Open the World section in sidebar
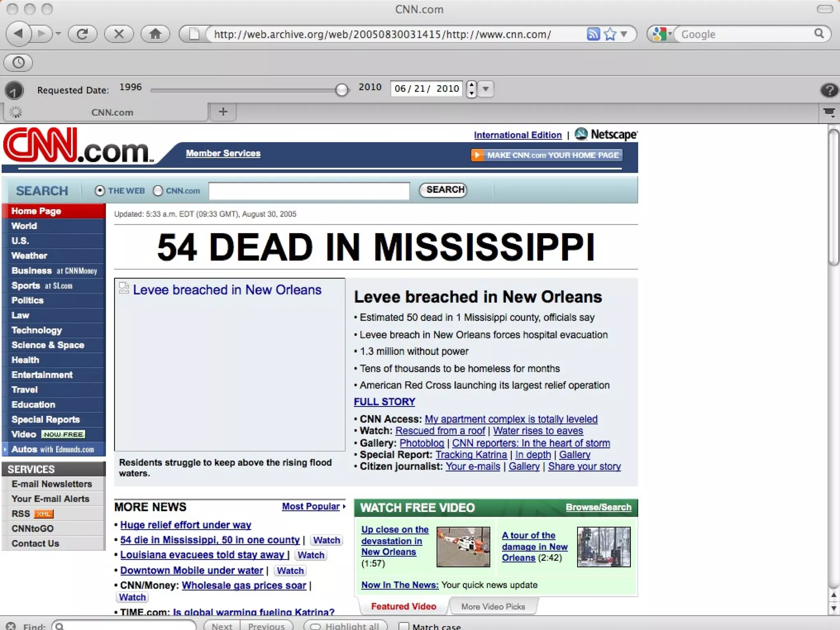840x630 pixels. click(24, 226)
